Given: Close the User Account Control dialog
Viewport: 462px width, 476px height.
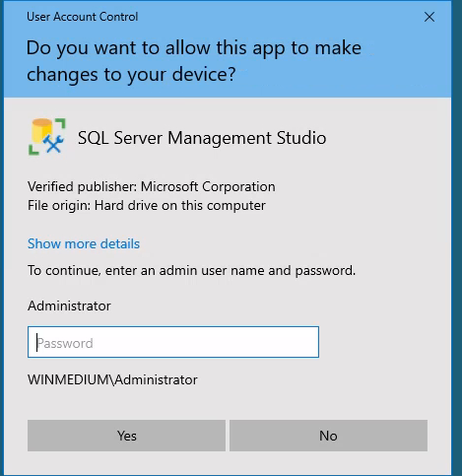Looking at the screenshot, I should [429, 17].
